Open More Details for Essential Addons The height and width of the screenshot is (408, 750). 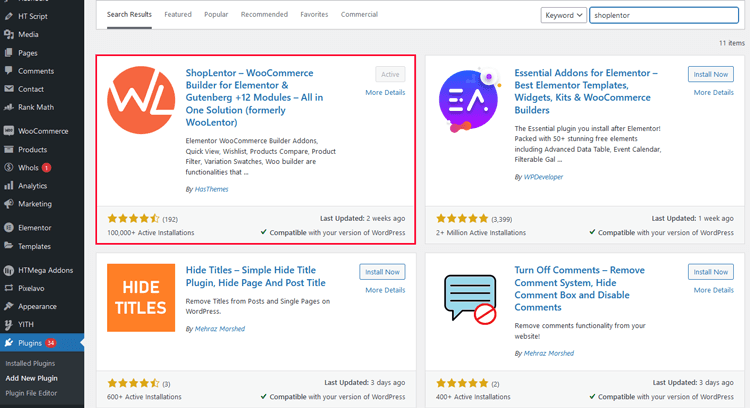pyautogui.click(x=714, y=92)
